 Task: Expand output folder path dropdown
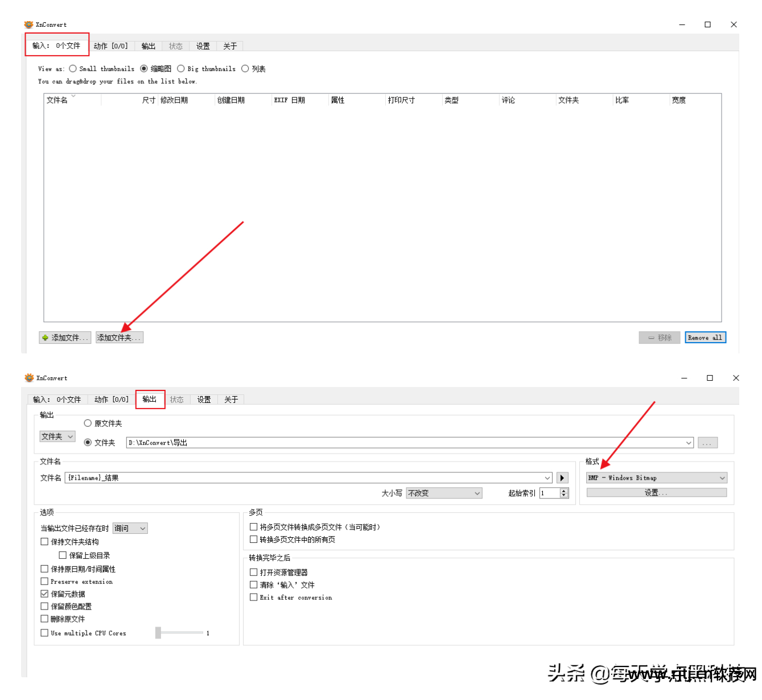[x=689, y=443]
